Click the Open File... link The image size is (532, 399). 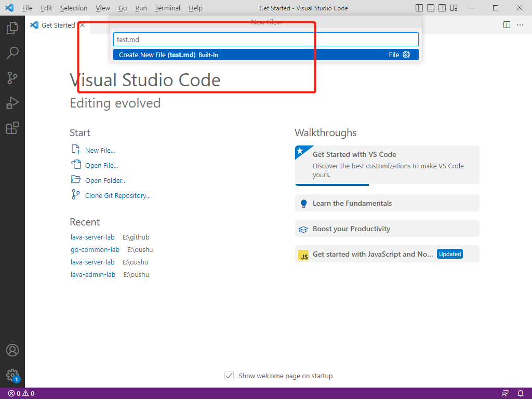101,165
